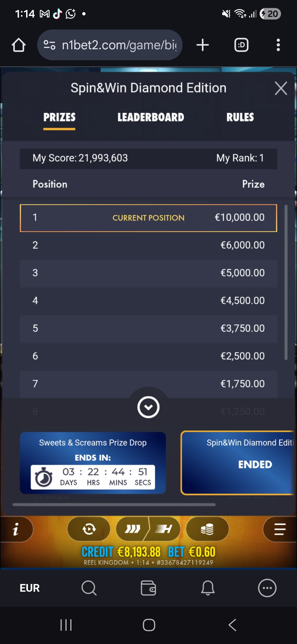This screenshot has width=297, height=644.
Task: Open the game hamburger menu
Action: point(280,529)
